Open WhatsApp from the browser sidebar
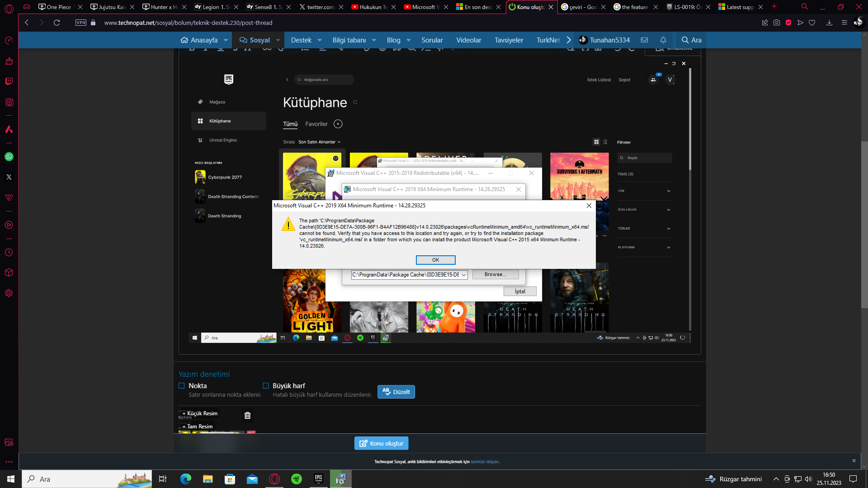This screenshot has width=868, height=488. pyautogui.click(x=9, y=157)
